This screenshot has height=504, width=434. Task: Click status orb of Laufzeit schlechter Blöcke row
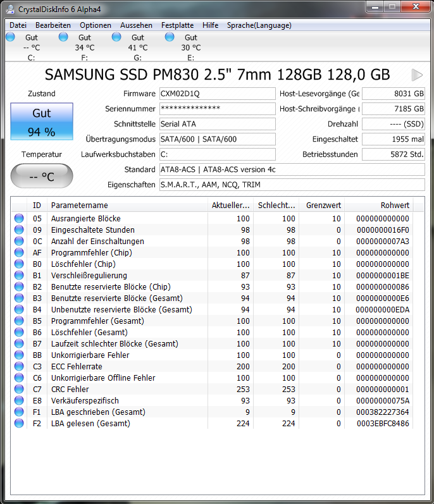coord(19,343)
